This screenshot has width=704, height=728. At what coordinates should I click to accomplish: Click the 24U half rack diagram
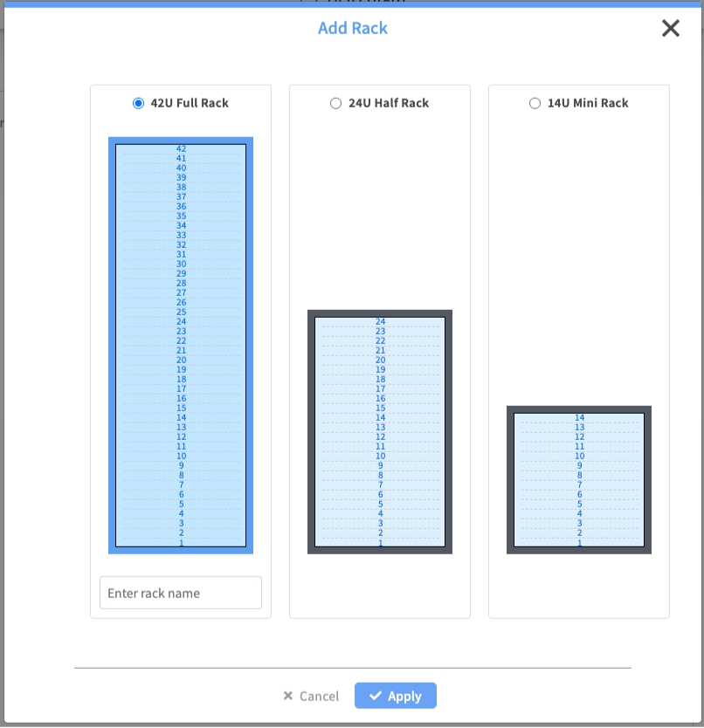(380, 431)
